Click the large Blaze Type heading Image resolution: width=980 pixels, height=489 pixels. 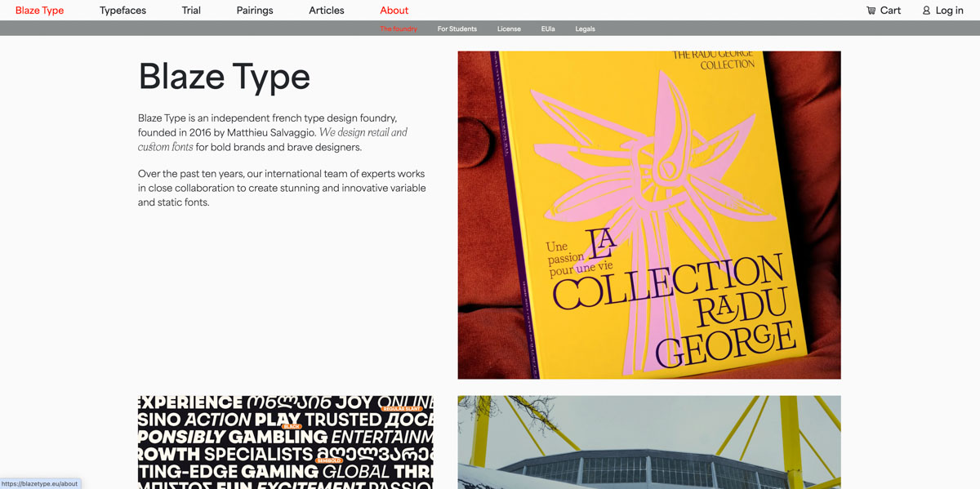click(224, 77)
